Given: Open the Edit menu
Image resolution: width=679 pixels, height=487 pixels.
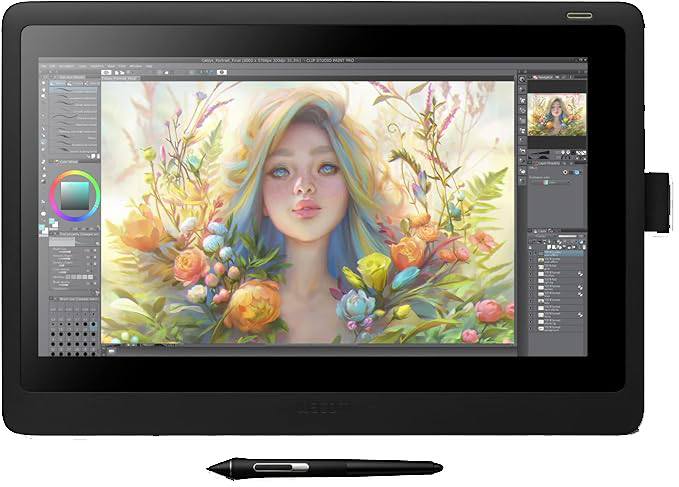Looking at the screenshot, I should coord(52,66).
